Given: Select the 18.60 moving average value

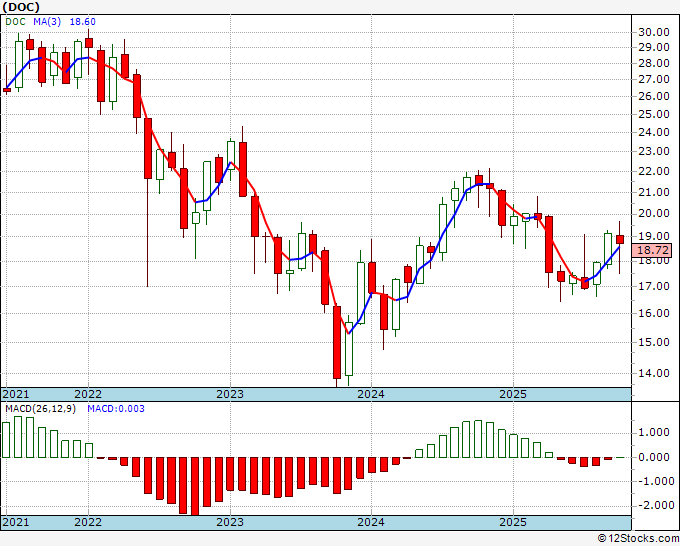Looking at the screenshot, I should [x=83, y=22].
